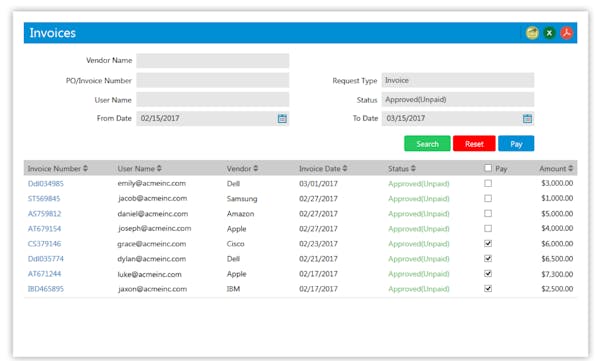Open the To Date calendar picker
This screenshot has height=361, width=600.
point(527,119)
